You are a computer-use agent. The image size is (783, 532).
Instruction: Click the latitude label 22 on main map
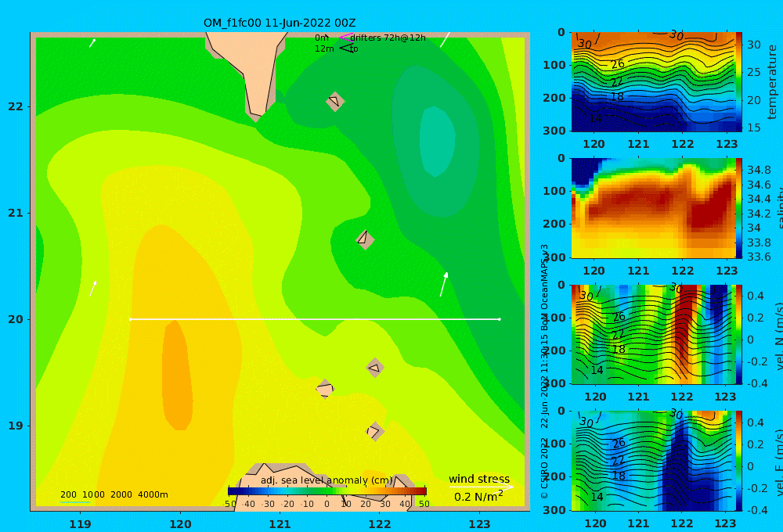16,106
